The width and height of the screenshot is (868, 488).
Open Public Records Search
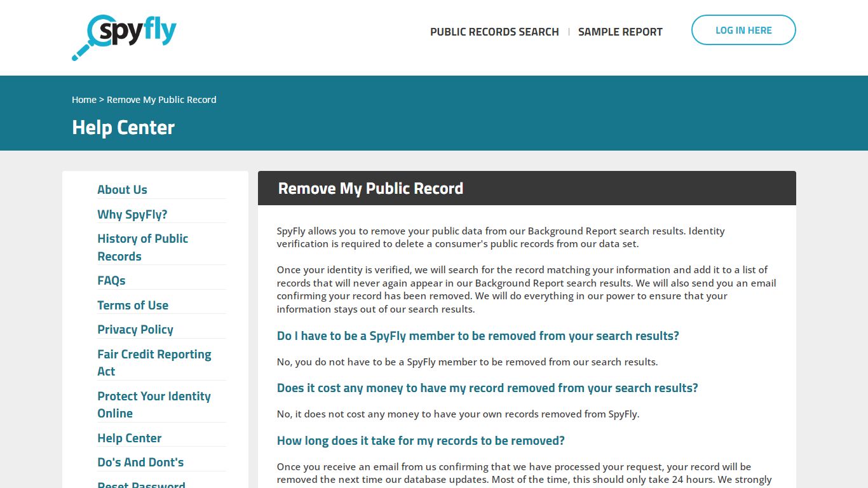494,32
